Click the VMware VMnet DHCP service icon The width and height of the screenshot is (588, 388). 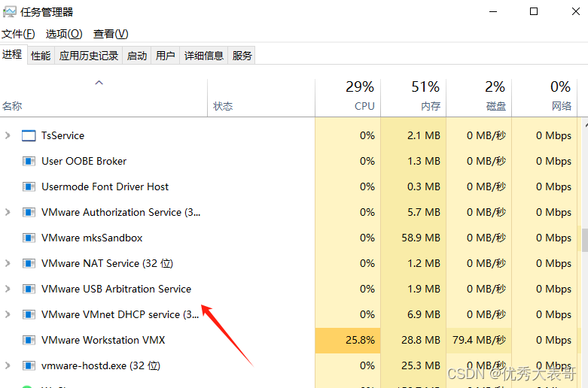pyautogui.click(x=29, y=314)
